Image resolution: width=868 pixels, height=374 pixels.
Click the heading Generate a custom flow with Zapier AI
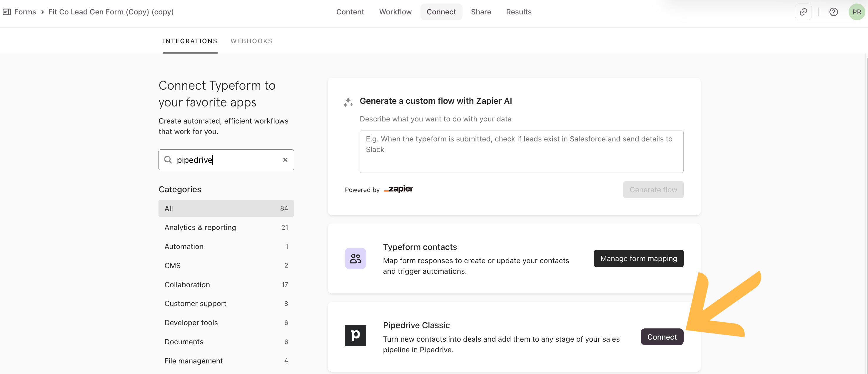(436, 101)
